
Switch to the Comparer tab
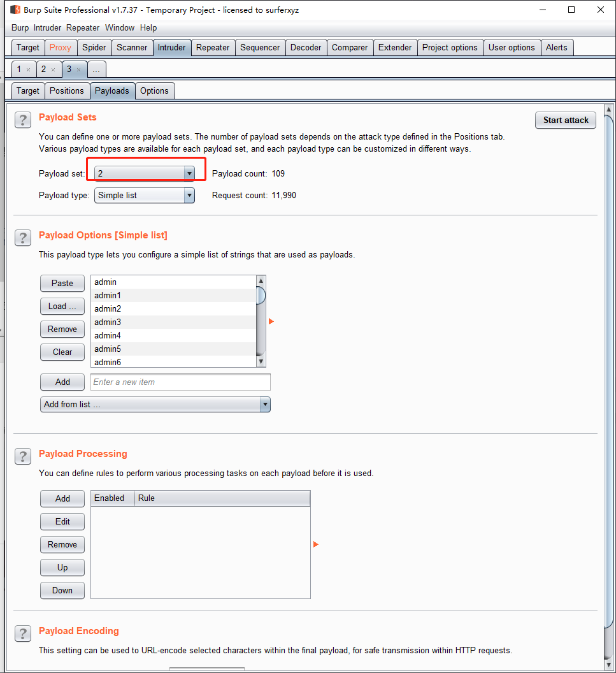(x=350, y=47)
